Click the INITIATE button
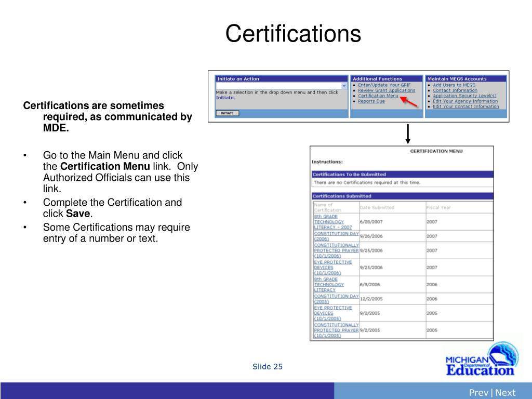 [x=228, y=113]
